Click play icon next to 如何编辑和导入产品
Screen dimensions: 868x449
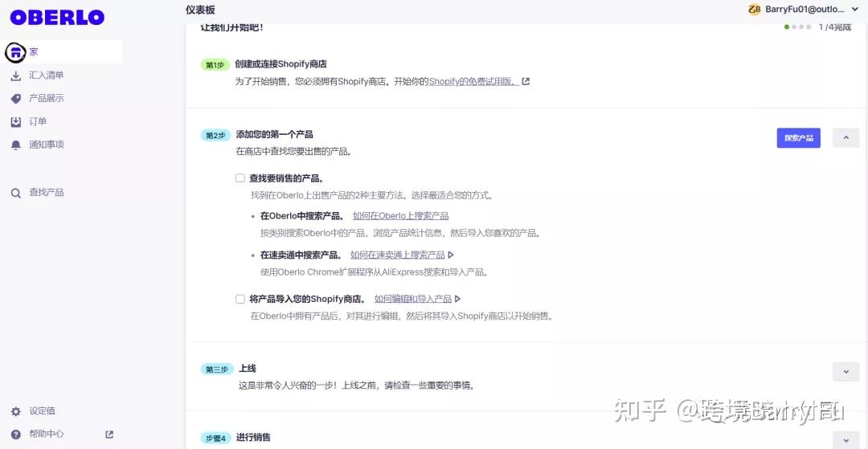click(x=457, y=299)
